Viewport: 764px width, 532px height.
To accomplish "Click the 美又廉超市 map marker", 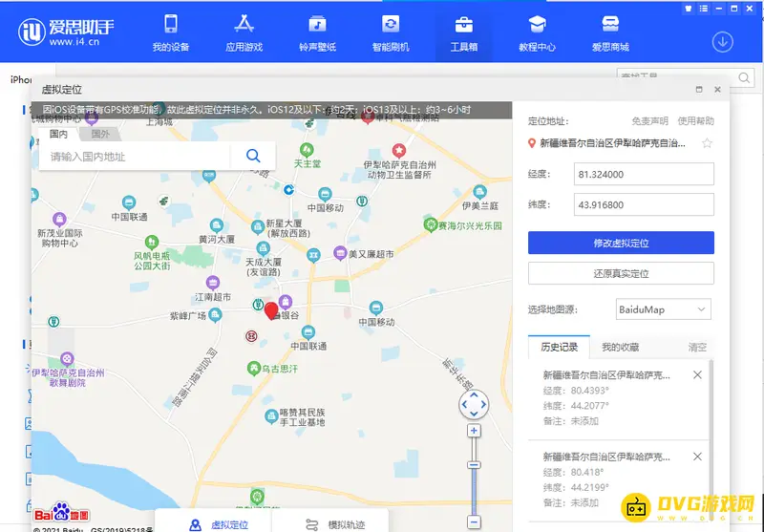I will tap(340, 253).
